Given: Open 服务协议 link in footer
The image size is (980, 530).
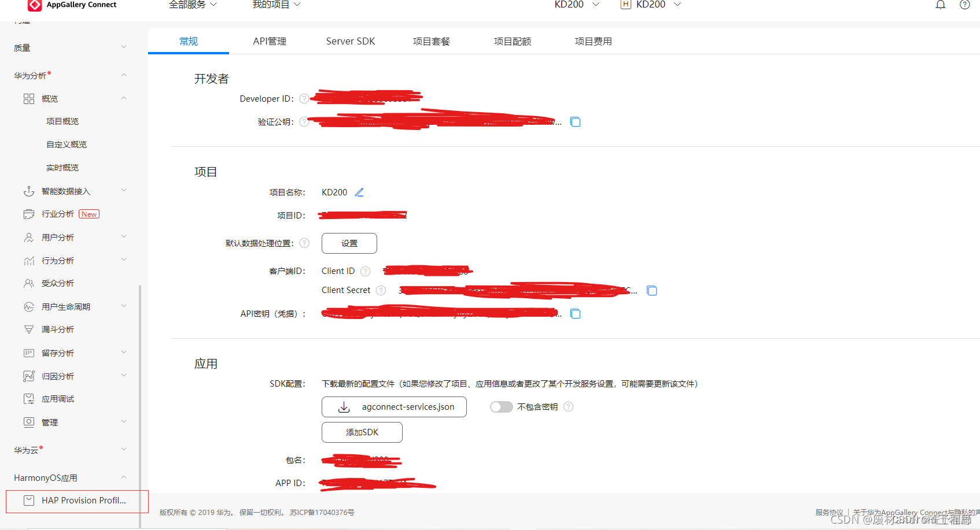Looking at the screenshot, I should [829, 513].
